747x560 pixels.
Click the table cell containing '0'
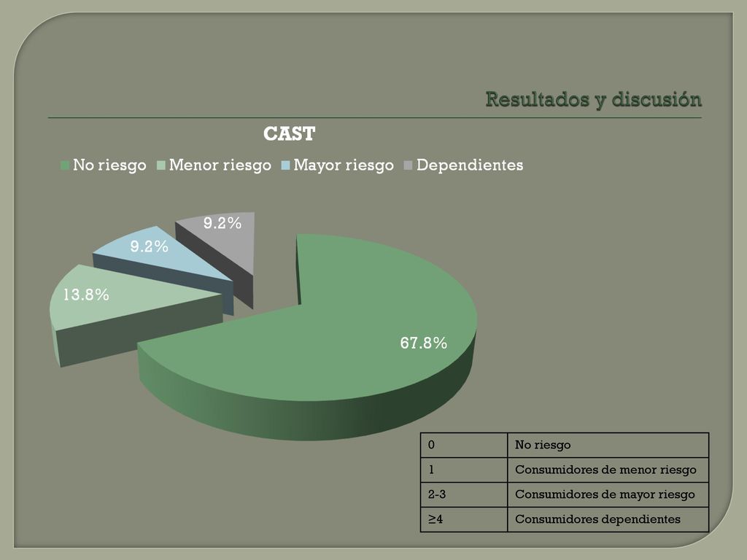[464, 445]
